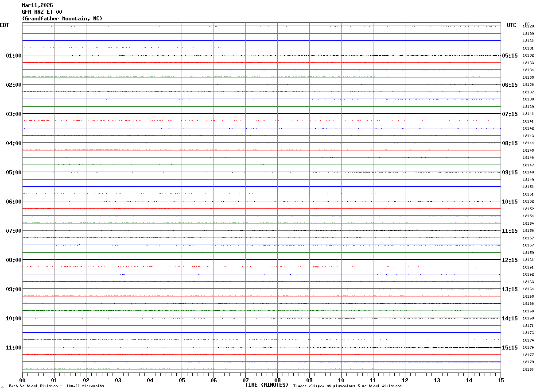Click the trace number 18180 at right edge
Viewport: 536px width, 392px height.
(x=528, y=369)
